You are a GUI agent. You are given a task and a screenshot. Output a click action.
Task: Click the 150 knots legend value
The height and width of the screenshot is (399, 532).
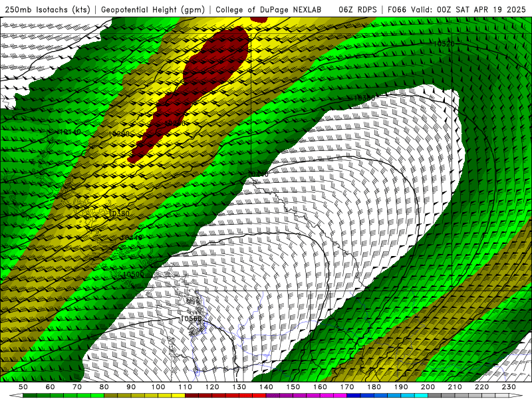coord(293,387)
